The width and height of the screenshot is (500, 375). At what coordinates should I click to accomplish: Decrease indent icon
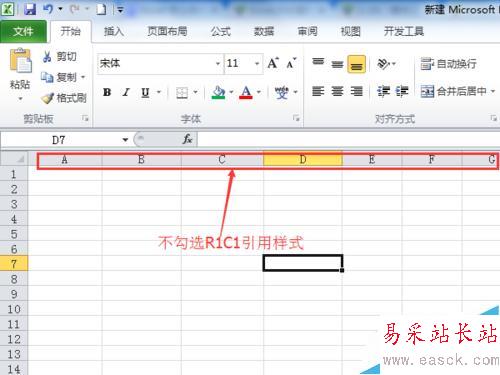pyautogui.click(x=383, y=91)
